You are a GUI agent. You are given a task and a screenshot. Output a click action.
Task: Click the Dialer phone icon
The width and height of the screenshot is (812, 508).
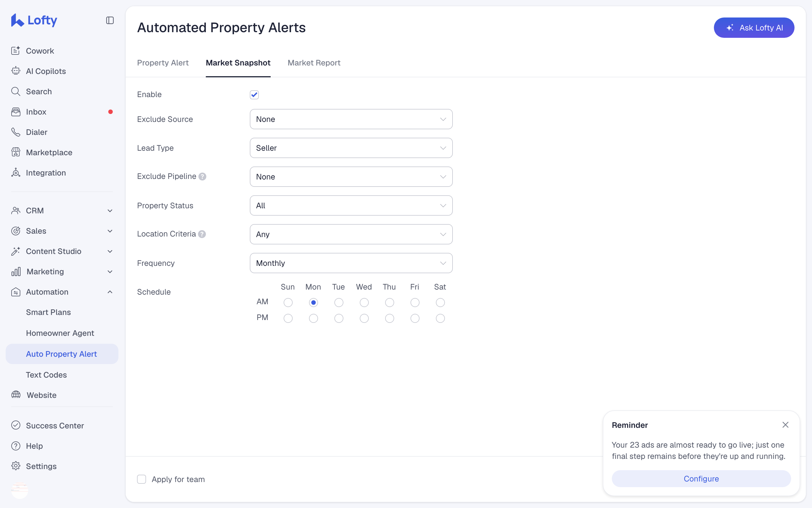16,132
